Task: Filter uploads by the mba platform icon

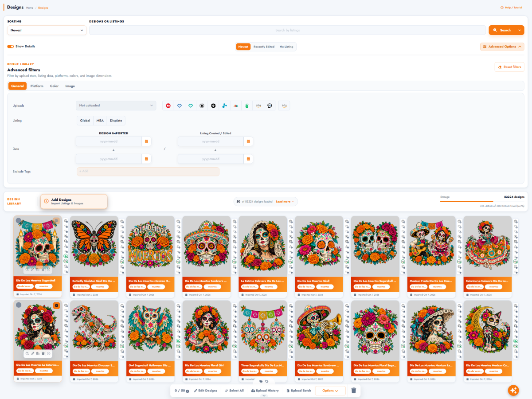Action: [x=258, y=106]
